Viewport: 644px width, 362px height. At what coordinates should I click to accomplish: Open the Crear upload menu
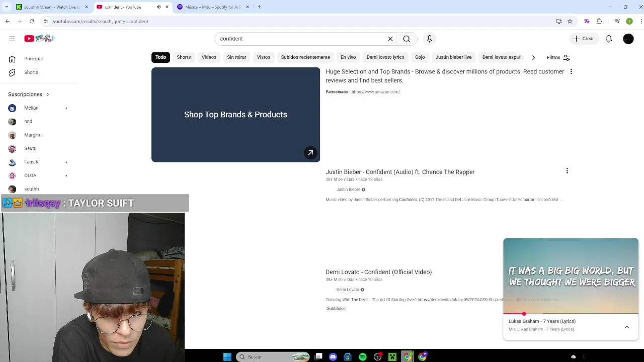584,39
